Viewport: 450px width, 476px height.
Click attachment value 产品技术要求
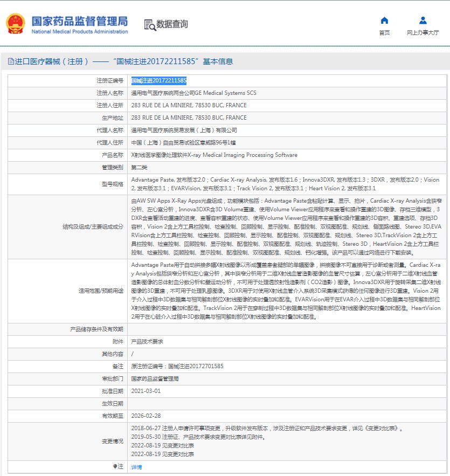[147, 342]
